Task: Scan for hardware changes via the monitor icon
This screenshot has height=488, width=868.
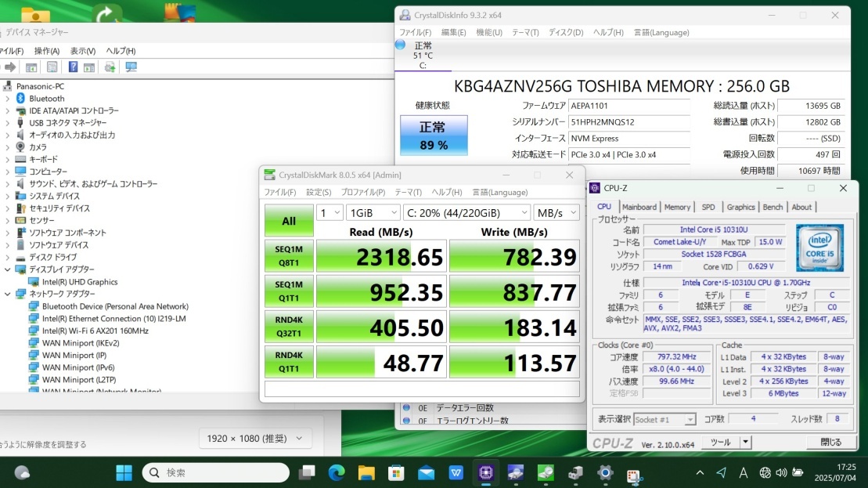Action: coord(131,67)
